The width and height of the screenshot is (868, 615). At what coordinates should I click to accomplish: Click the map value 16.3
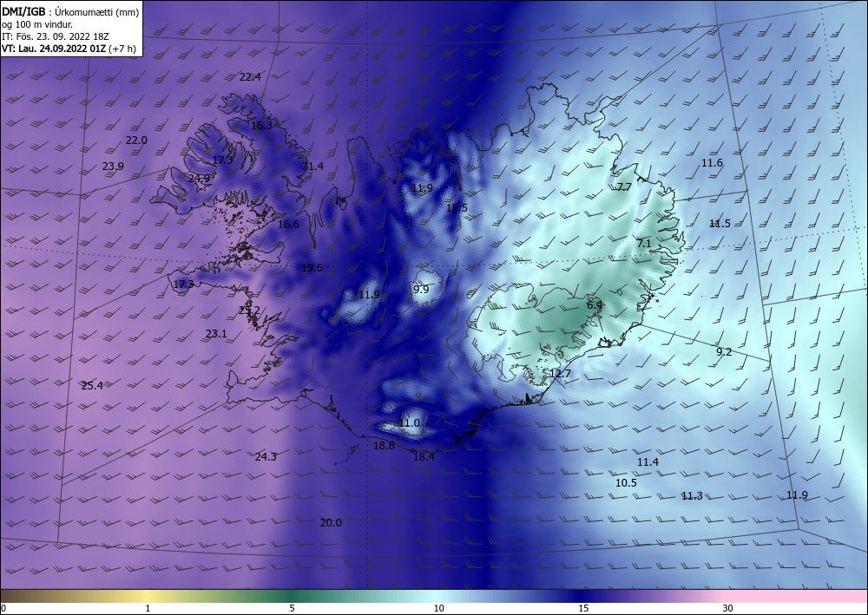click(262, 126)
